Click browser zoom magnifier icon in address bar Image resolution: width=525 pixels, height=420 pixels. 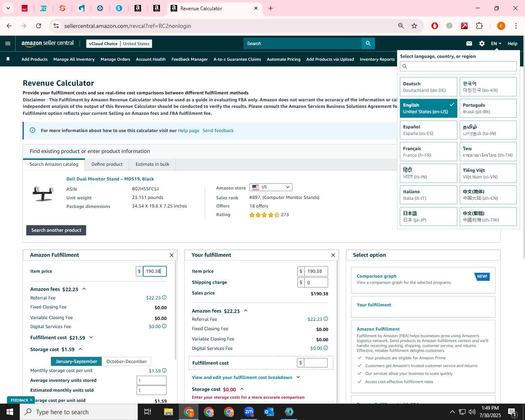401,26
